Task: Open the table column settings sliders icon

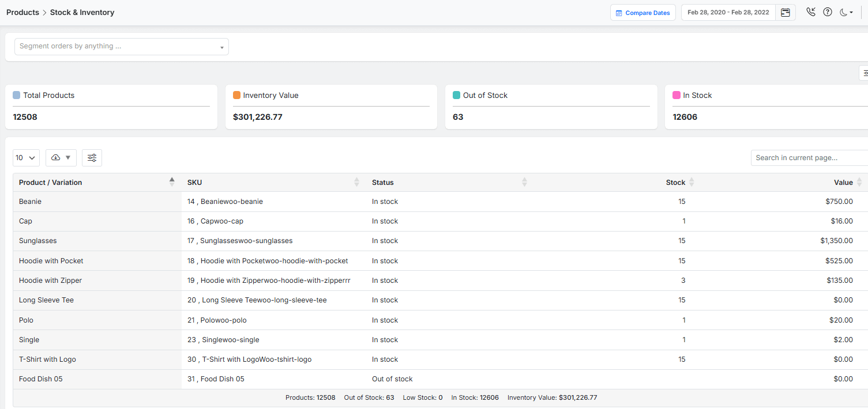Action: pyautogui.click(x=92, y=158)
